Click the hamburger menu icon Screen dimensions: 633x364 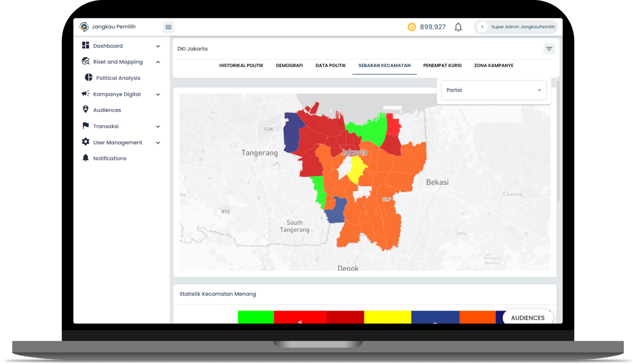(x=168, y=27)
